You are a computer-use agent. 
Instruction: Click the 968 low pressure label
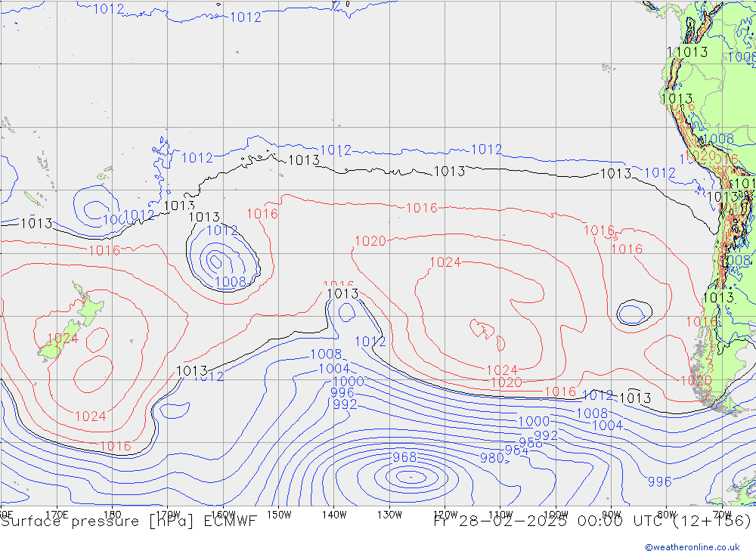point(404,457)
